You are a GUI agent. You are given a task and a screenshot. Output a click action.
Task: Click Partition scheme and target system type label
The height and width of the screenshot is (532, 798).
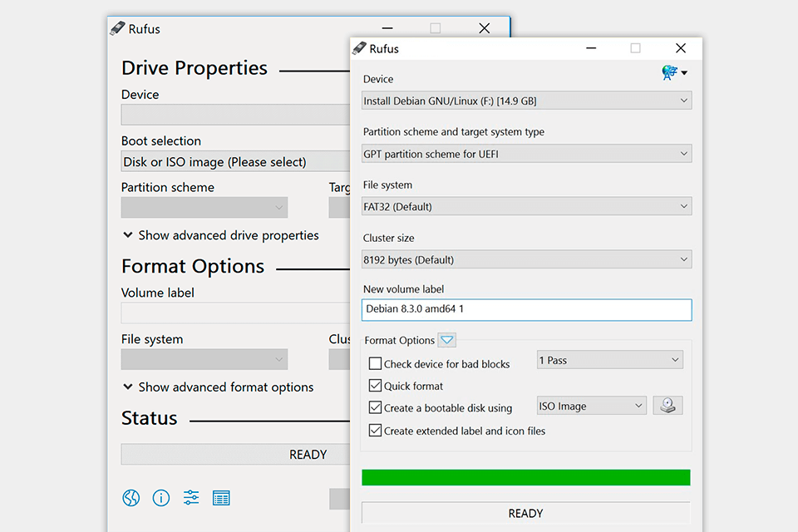pyautogui.click(x=454, y=132)
